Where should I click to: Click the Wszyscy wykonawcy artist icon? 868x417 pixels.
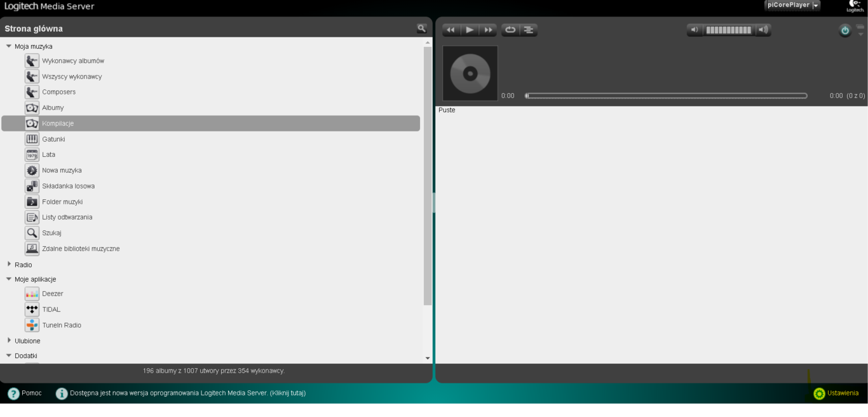32,77
